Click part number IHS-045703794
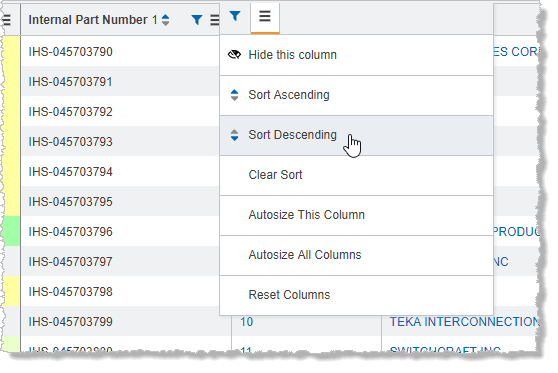Screen dimensions: 558x373 click(70, 172)
